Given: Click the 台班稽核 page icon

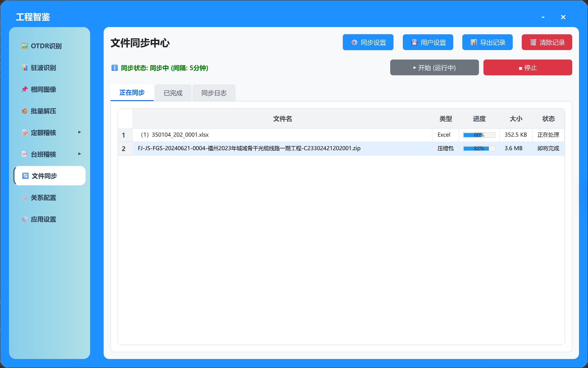Looking at the screenshot, I should [25, 154].
